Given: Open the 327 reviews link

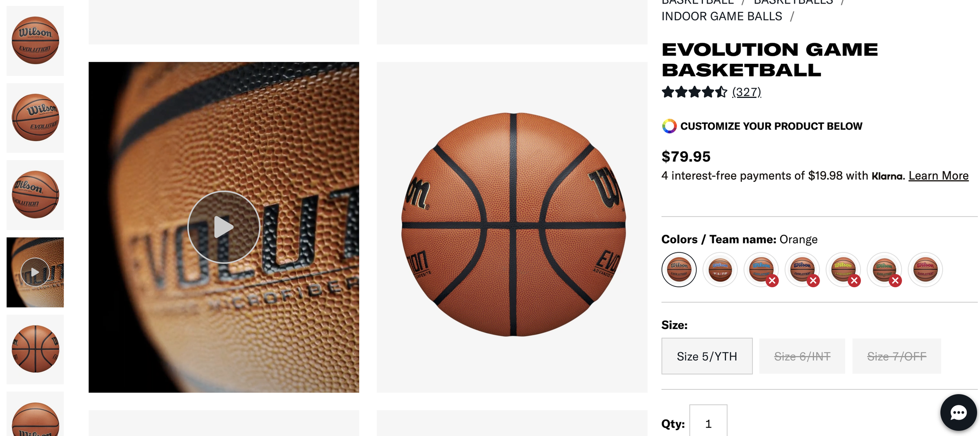Looking at the screenshot, I should click(x=746, y=92).
